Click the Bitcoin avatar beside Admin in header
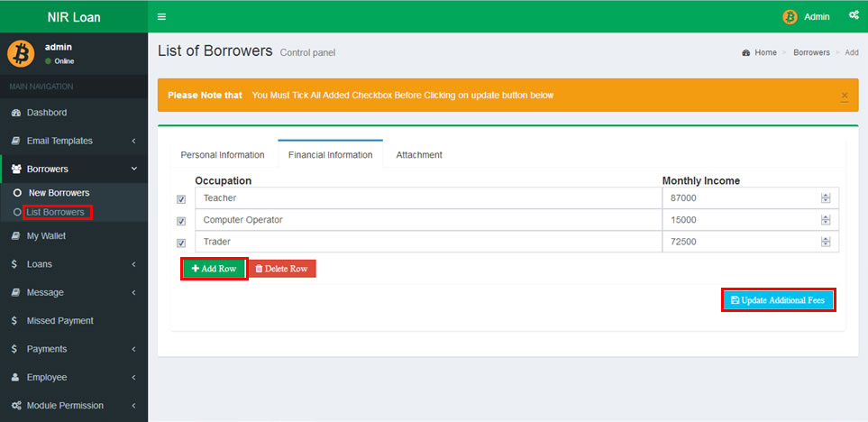 790,16
